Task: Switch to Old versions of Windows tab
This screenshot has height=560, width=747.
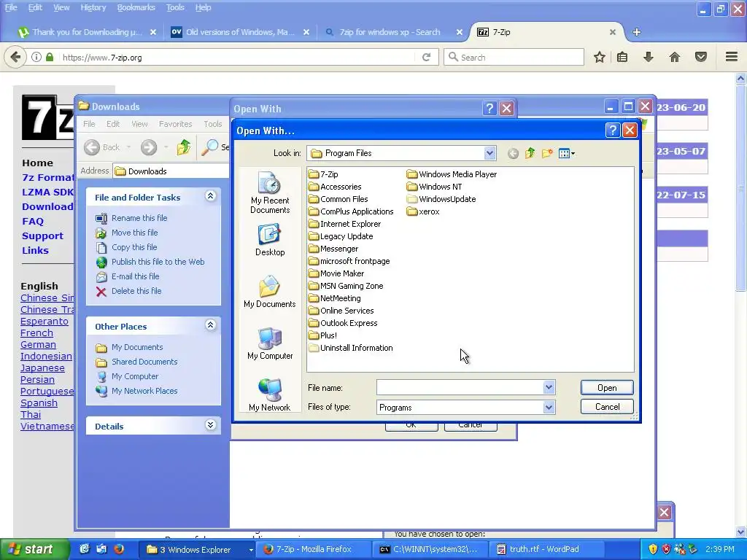Action: pos(239,32)
